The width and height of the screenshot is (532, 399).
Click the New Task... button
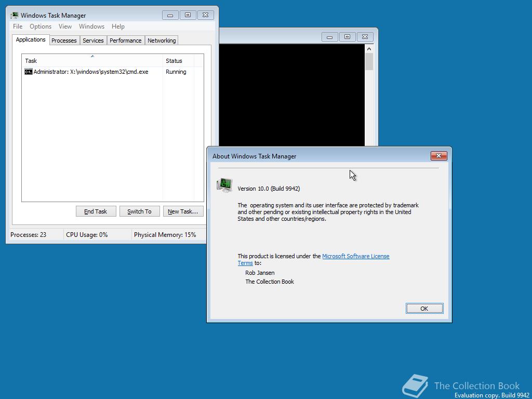[183, 211]
